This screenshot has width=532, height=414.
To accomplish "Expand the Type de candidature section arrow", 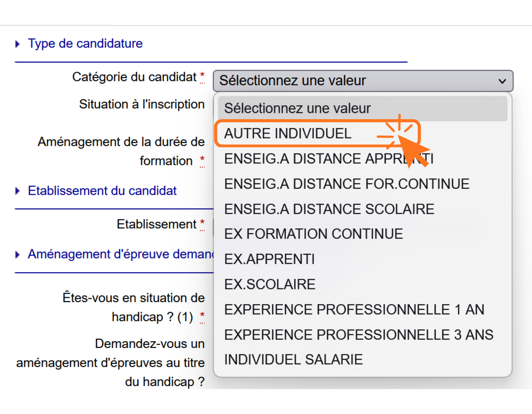I will 18,44.
